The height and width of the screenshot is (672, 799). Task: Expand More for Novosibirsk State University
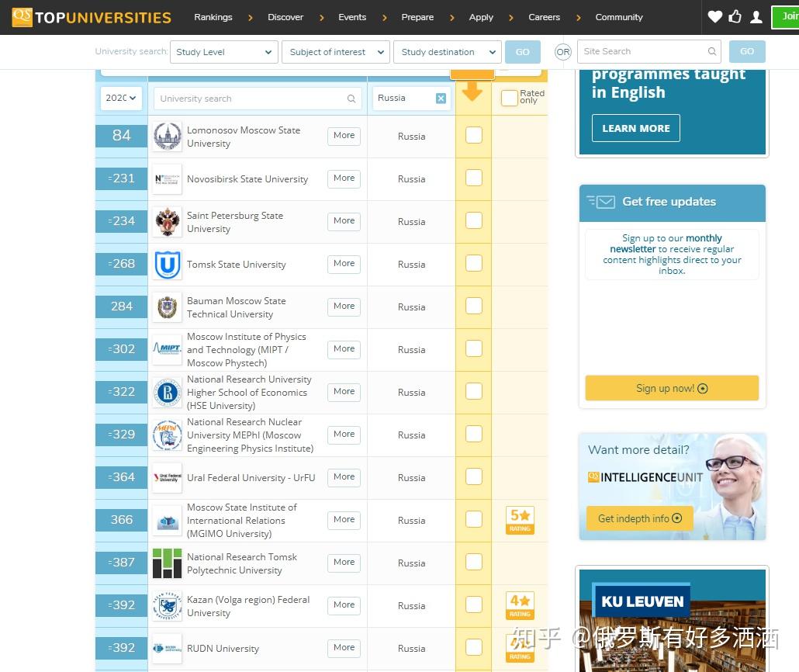point(344,178)
